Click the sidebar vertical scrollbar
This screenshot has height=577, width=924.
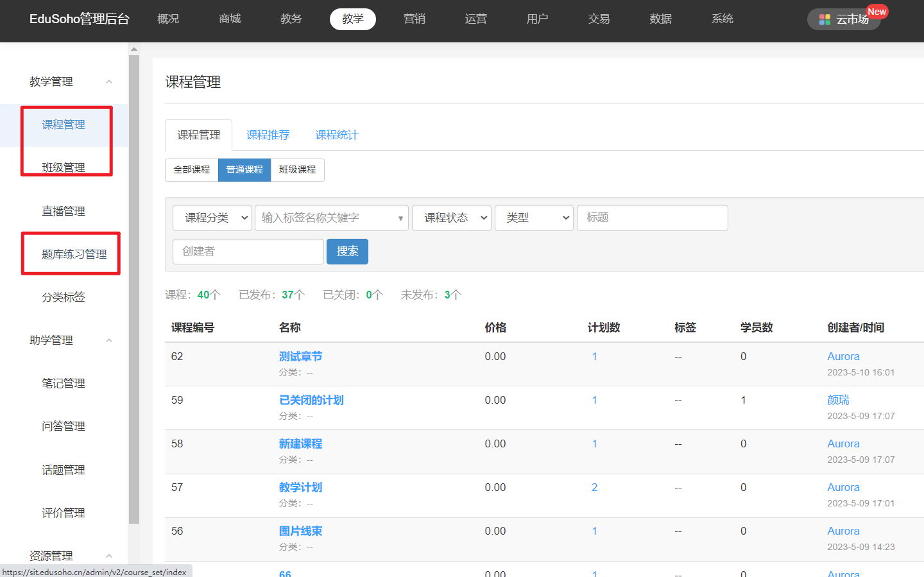coord(134,289)
